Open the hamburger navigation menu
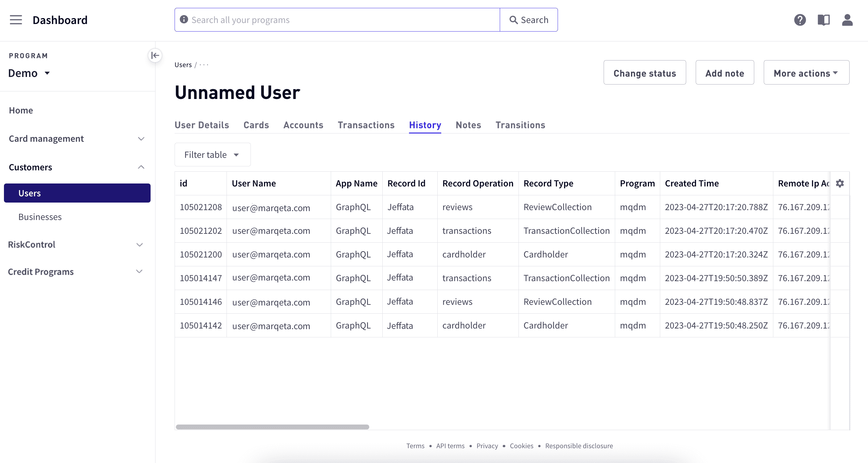 pos(16,20)
